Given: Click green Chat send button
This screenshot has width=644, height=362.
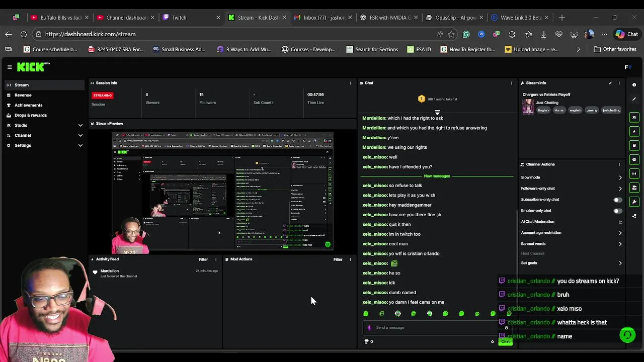Looking at the screenshot, I should point(505,342).
